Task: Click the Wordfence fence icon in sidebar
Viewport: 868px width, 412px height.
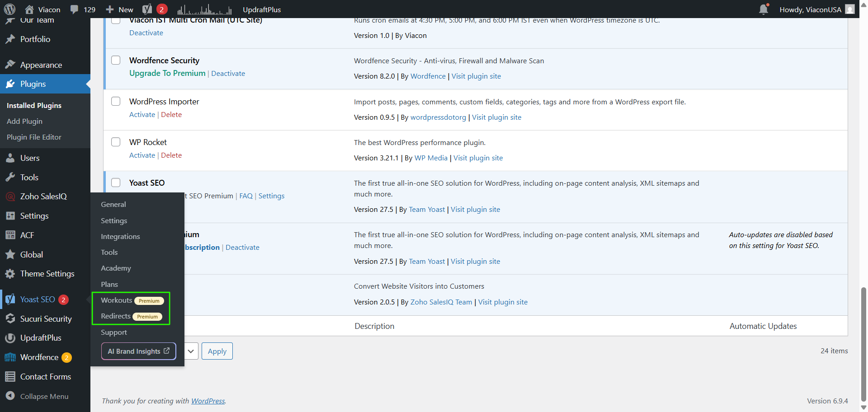Action: coord(10,357)
